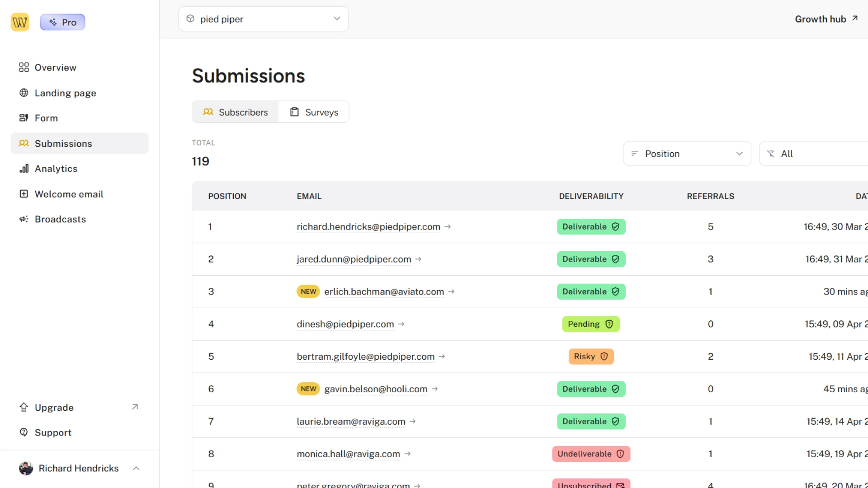Image resolution: width=868 pixels, height=488 pixels.
Task: Open Analytics from the sidebar
Action: coord(56,169)
